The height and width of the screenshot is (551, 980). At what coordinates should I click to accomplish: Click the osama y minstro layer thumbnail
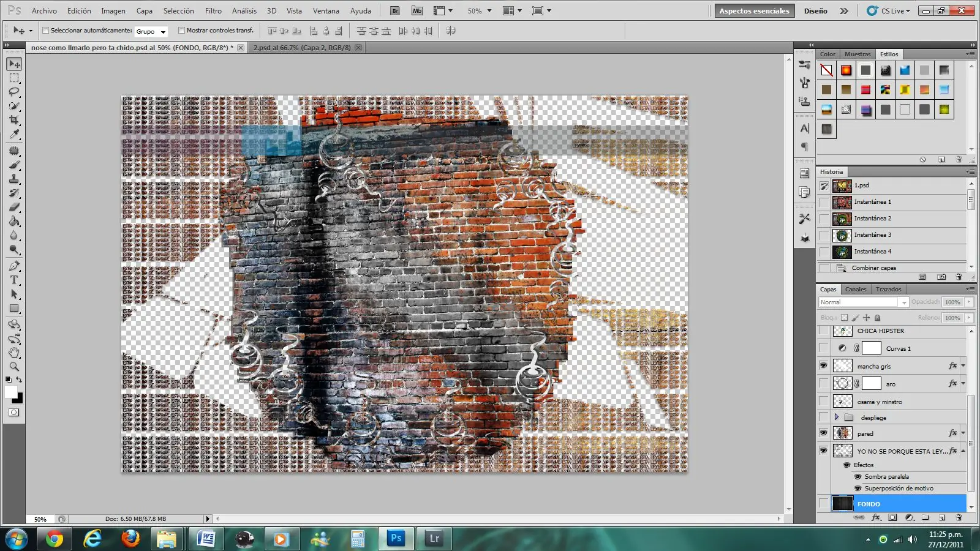[842, 402]
